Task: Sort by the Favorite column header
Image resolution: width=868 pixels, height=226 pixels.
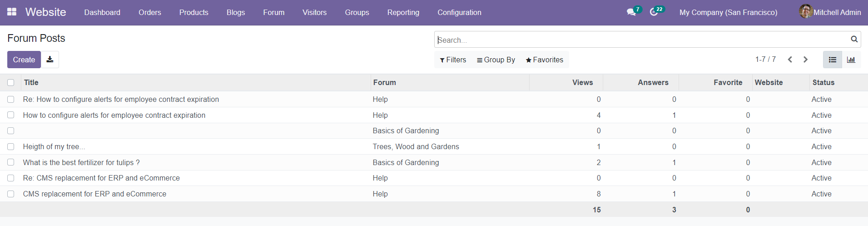Action: pos(715,82)
